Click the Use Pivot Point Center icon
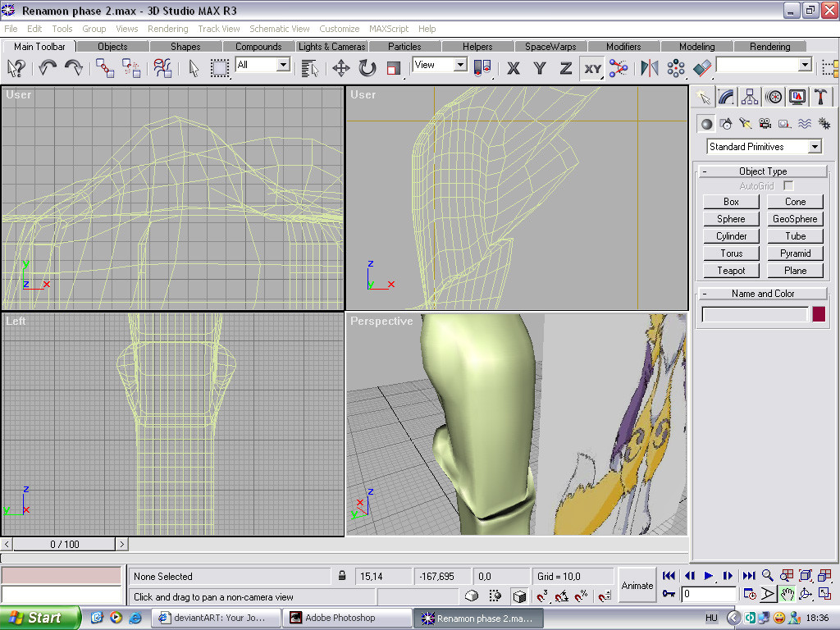The width and height of the screenshot is (840, 630). coord(482,68)
